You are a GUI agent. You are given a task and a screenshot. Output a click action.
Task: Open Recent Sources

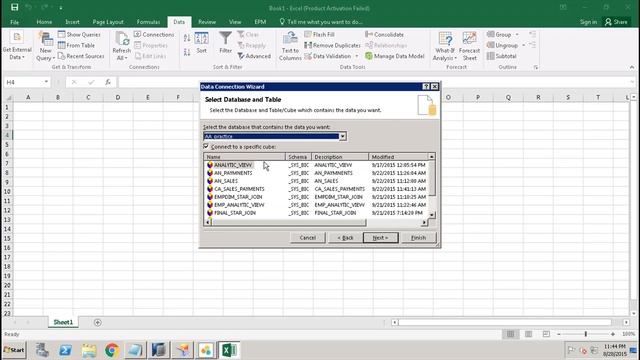[81, 56]
